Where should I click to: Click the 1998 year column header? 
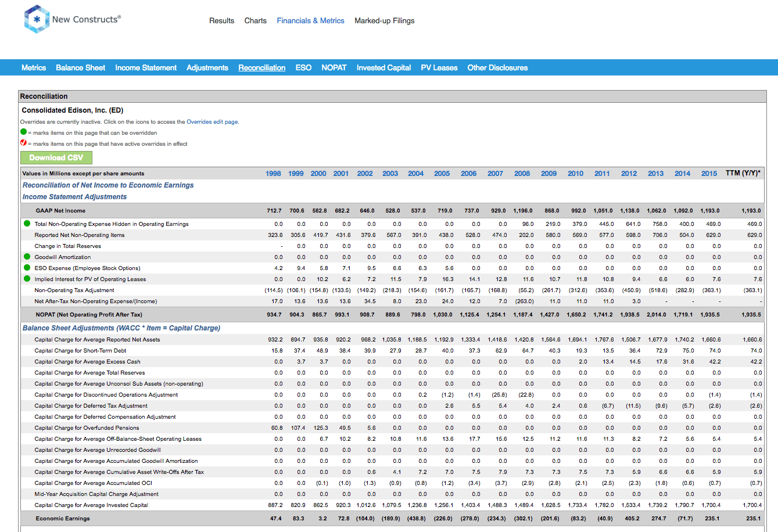point(273,173)
